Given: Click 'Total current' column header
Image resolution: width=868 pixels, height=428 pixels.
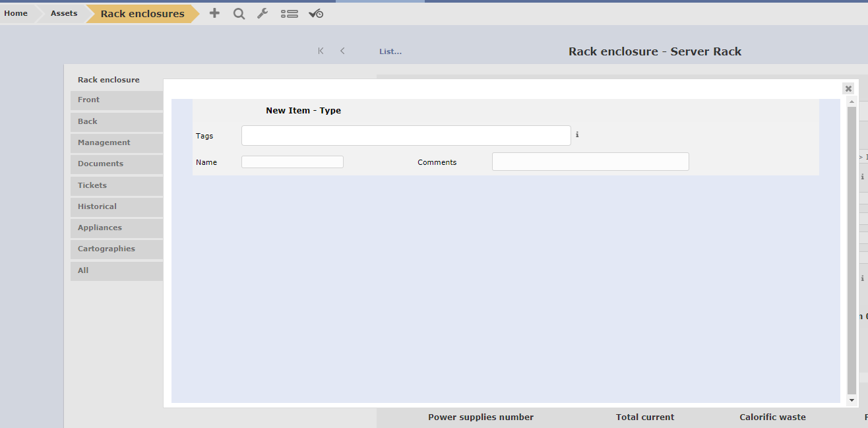Looking at the screenshot, I should tap(645, 417).
